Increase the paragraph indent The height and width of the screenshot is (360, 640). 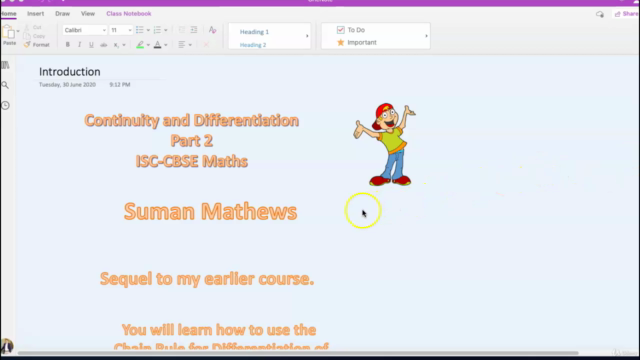pos(194,30)
